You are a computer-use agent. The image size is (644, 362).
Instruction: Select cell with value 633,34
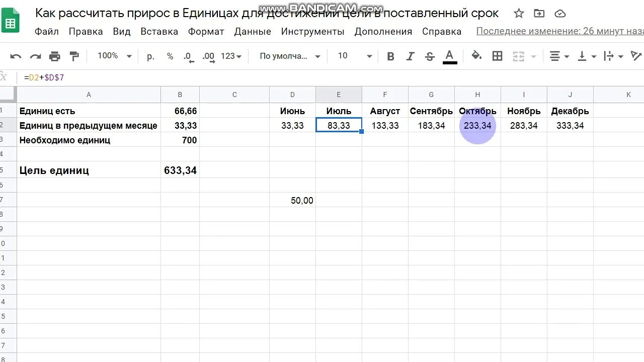(x=180, y=170)
